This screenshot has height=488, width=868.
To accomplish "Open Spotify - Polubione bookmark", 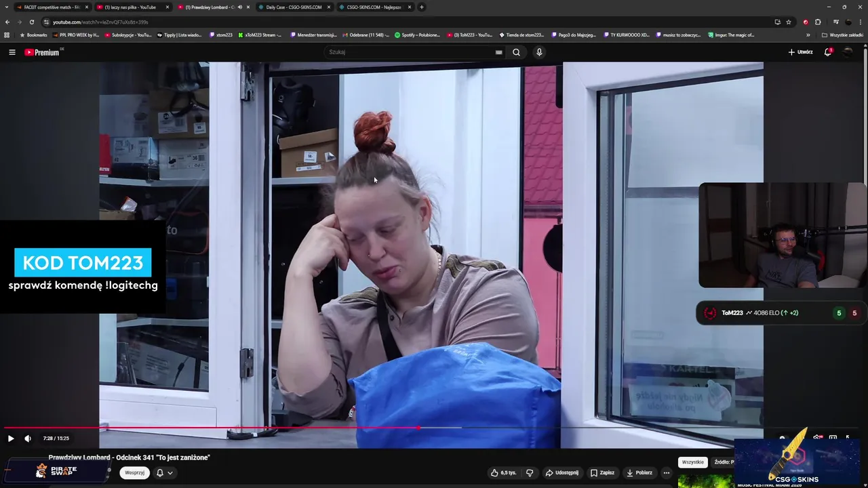I will pos(417,35).
